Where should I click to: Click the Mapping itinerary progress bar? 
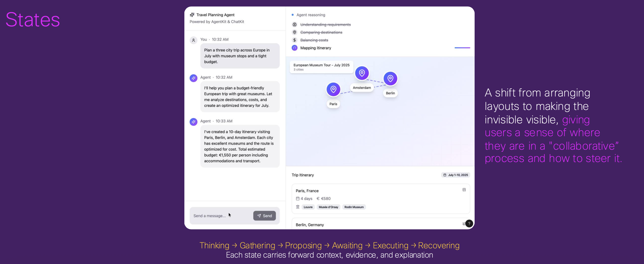462,48
